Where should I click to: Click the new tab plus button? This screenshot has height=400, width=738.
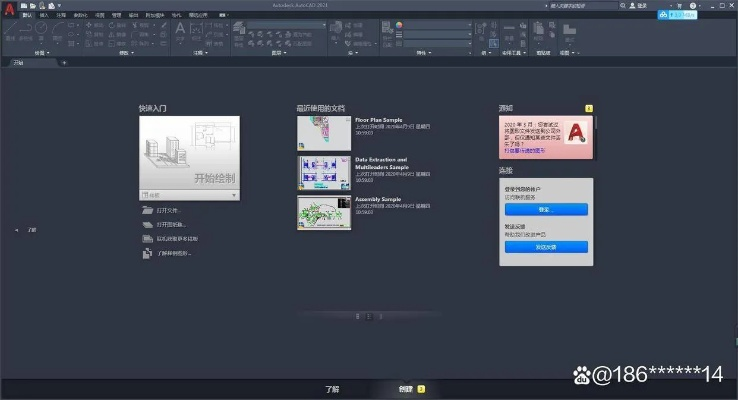tap(64, 63)
